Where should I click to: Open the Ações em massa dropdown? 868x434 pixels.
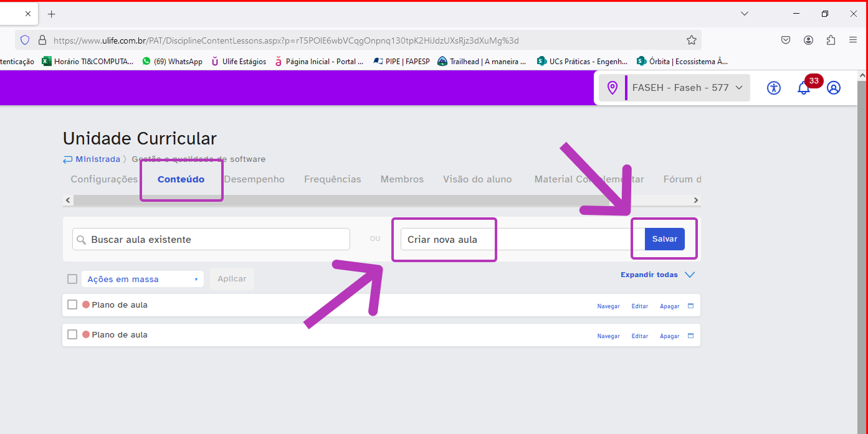coord(143,279)
